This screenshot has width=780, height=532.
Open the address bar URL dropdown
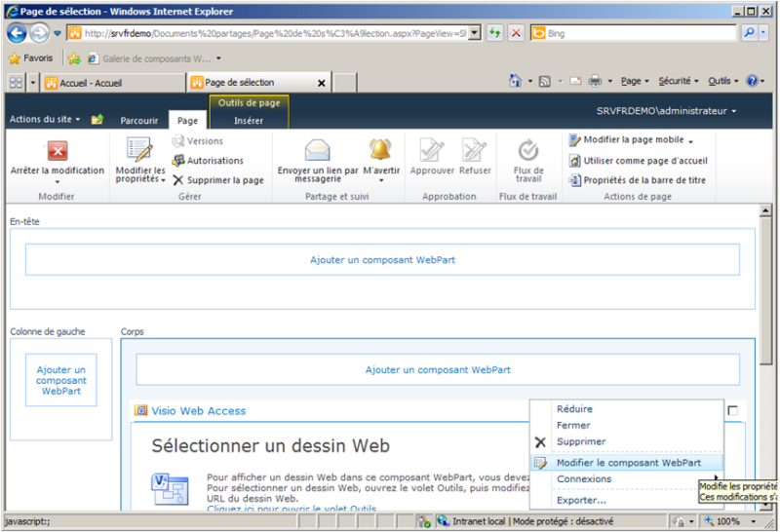click(x=475, y=33)
